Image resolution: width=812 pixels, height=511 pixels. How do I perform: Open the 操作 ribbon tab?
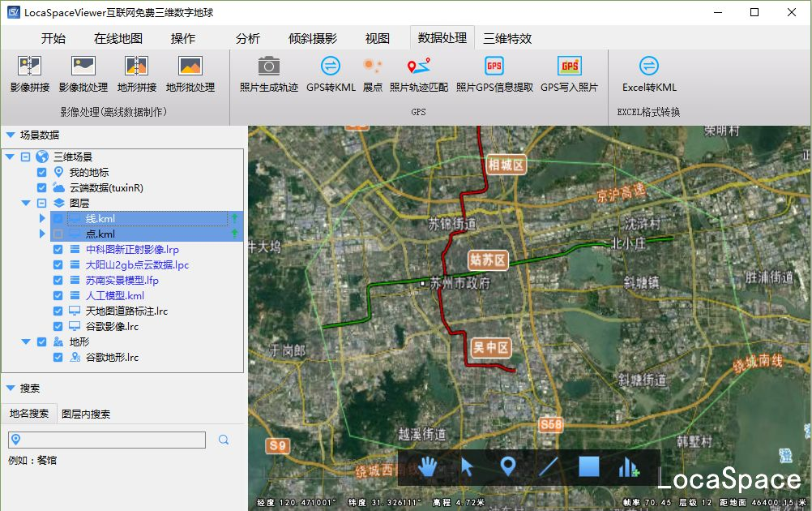click(x=183, y=38)
